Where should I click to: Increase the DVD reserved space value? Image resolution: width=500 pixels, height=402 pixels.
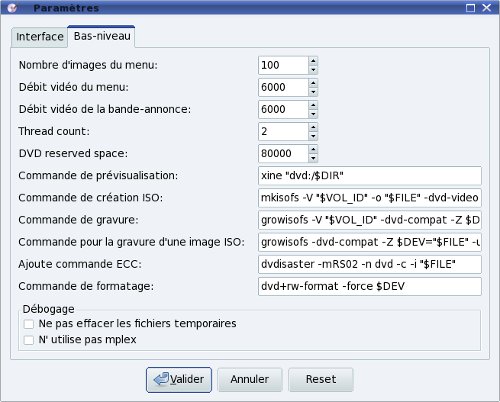(313, 149)
